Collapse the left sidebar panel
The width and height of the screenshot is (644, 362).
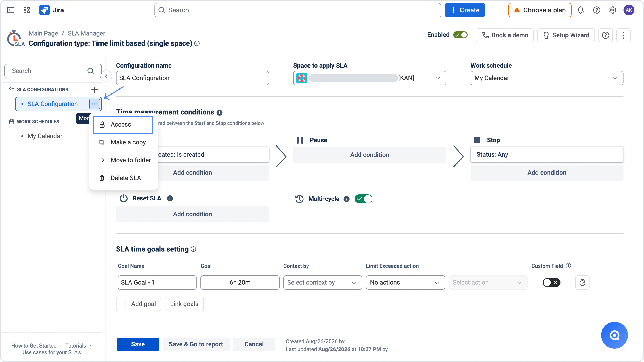point(106,76)
